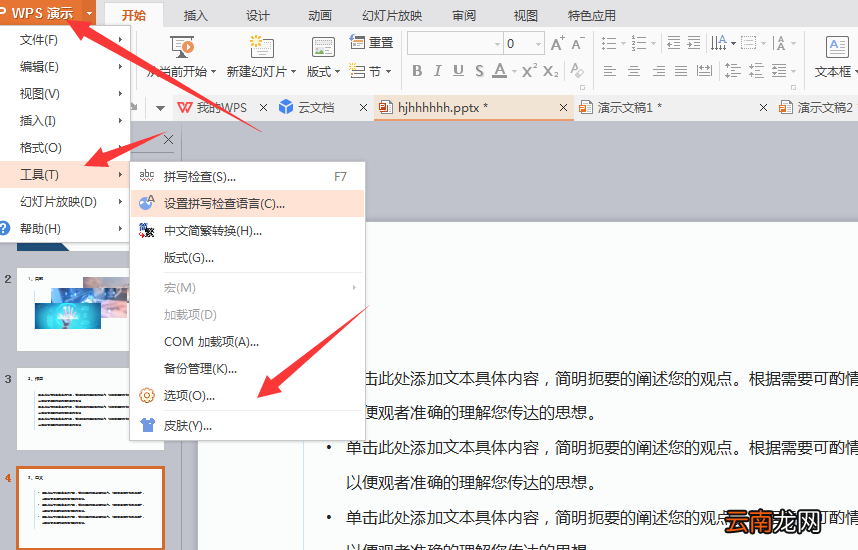Apply Italic text formatting
This screenshot has width=858, height=550.
(438, 71)
